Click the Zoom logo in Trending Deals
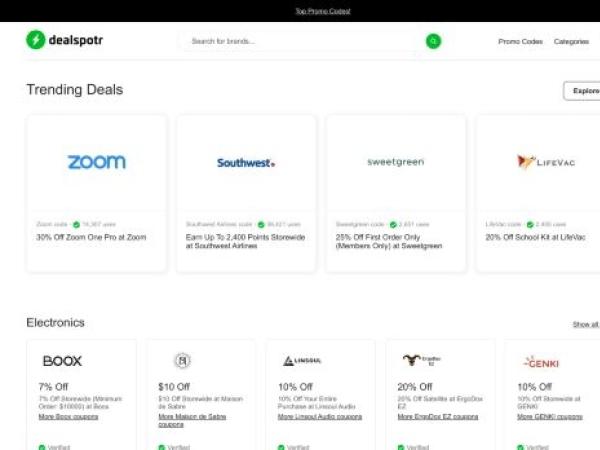This screenshot has width=600, height=450. tap(96, 162)
